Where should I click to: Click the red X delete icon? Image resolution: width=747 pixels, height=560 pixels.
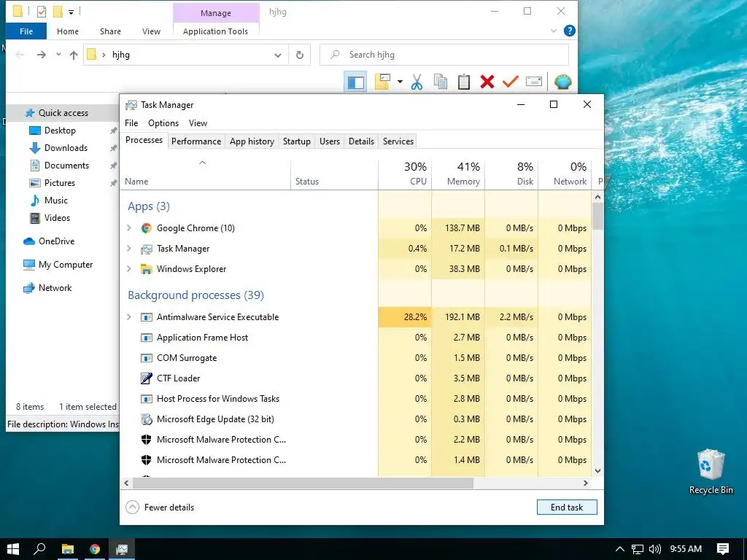click(487, 82)
